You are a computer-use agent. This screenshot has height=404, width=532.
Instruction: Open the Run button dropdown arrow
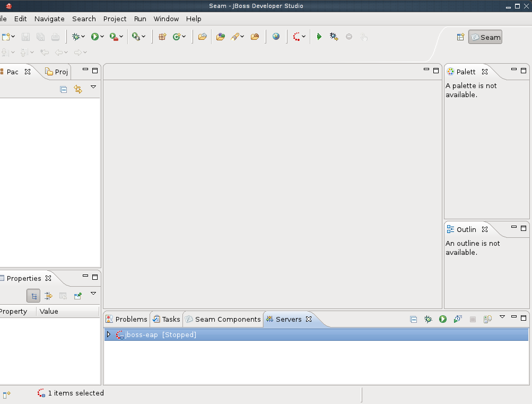pyautogui.click(x=102, y=37)
